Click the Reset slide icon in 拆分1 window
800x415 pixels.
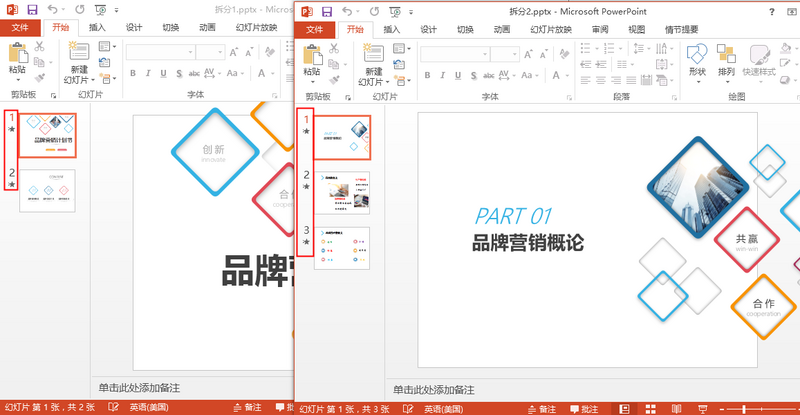coord(105,62)
